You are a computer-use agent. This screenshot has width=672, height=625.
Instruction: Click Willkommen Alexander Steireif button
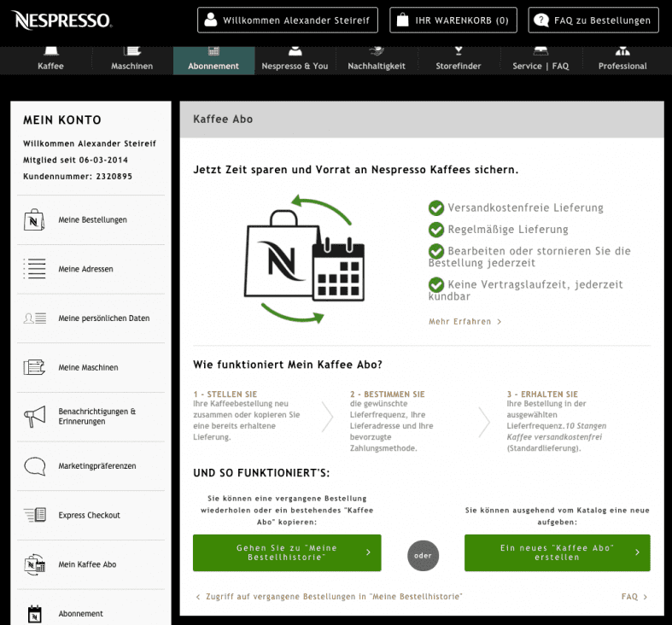tap(288, 20)
